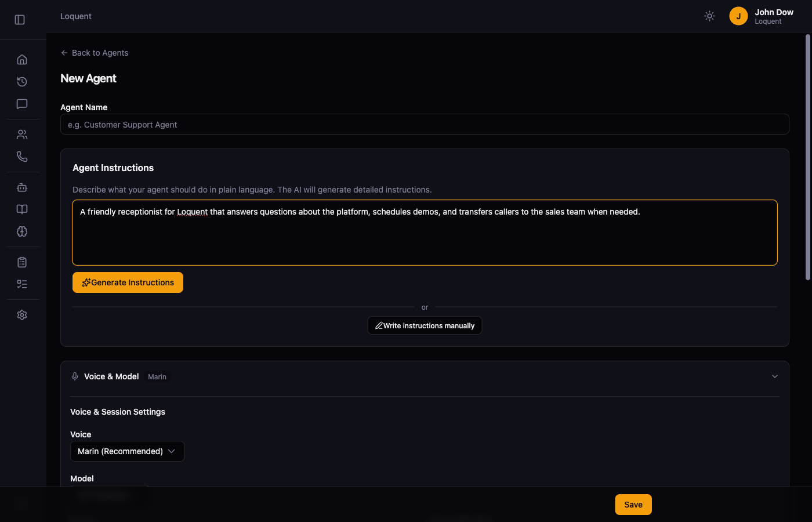Open the Voice dropdown showing Marin
Image resolution: width=812 pixels, height=522 pixels.
(127, 451)
